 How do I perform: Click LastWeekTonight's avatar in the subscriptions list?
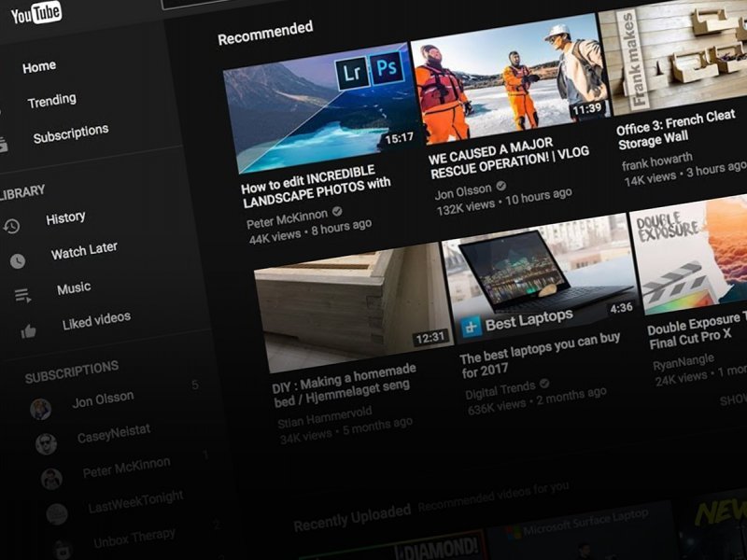point(57,514)
